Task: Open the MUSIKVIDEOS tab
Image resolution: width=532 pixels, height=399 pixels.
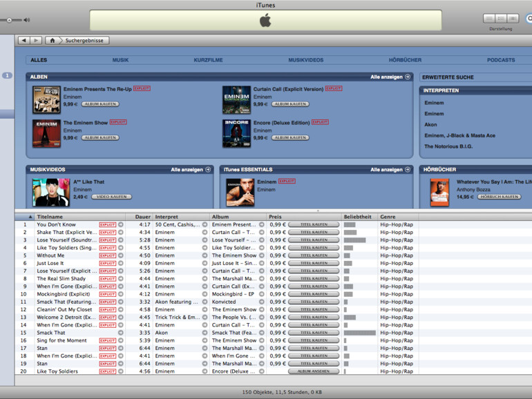Action: click(305, 60)
